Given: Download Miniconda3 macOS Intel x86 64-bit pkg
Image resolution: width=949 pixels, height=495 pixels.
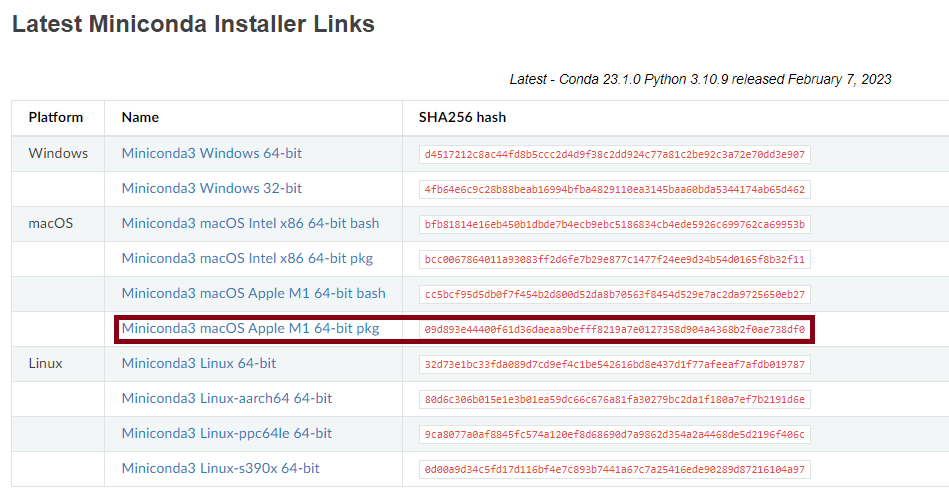Looking at the screenshot, I should point(247,258).
